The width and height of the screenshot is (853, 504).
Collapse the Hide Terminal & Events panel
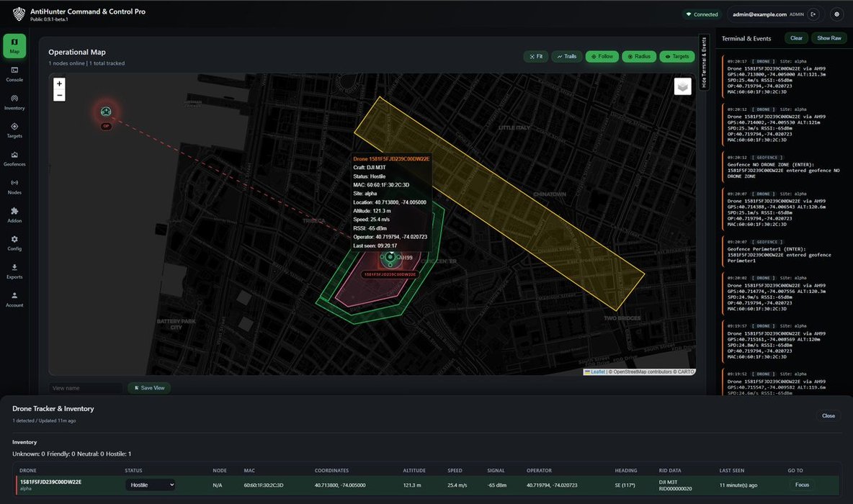click(x=704, y=63)
